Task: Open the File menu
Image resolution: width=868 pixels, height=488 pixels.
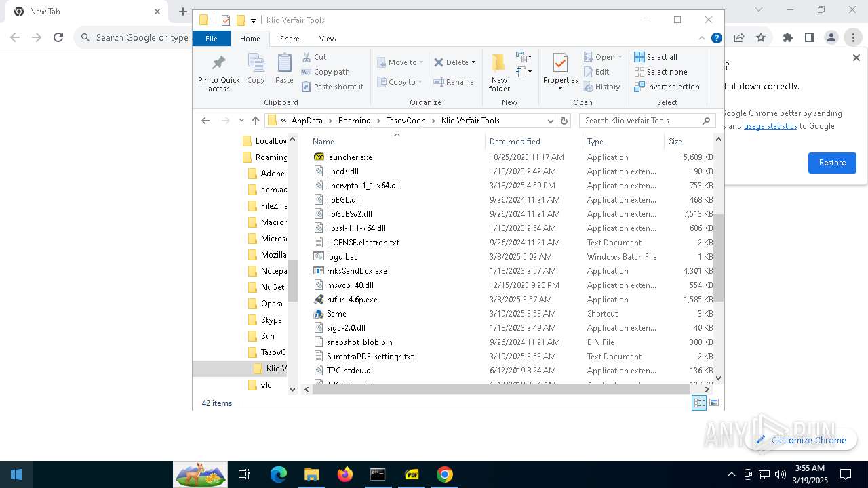Action: (x=212, y=39)
